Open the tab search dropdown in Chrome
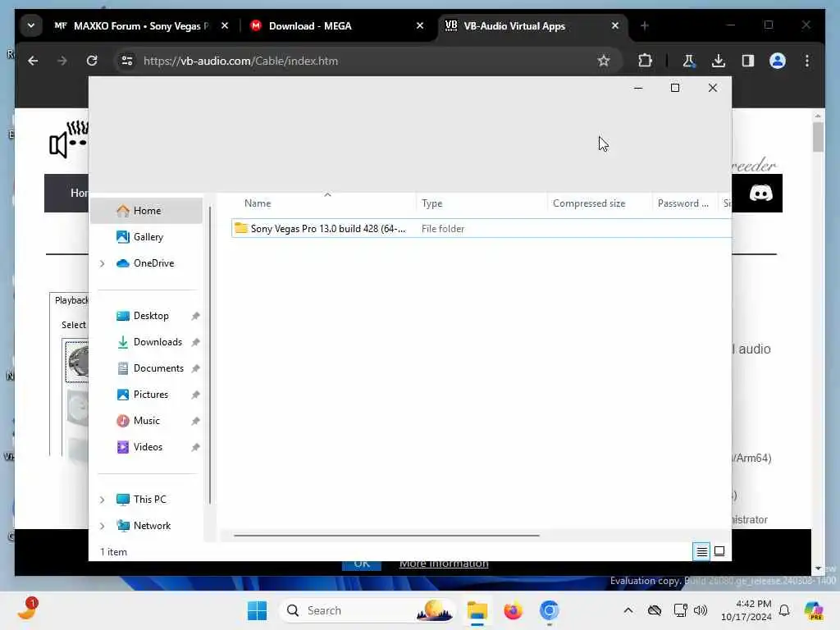The image size is (840, 630). click(31, 25)
